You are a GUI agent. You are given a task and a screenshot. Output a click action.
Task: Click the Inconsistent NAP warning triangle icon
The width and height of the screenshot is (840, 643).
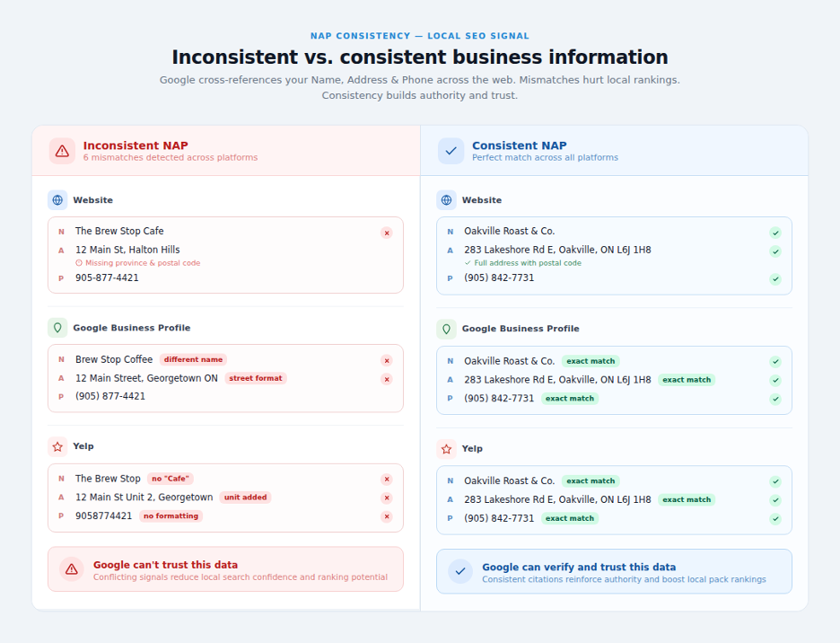[62, 151]
